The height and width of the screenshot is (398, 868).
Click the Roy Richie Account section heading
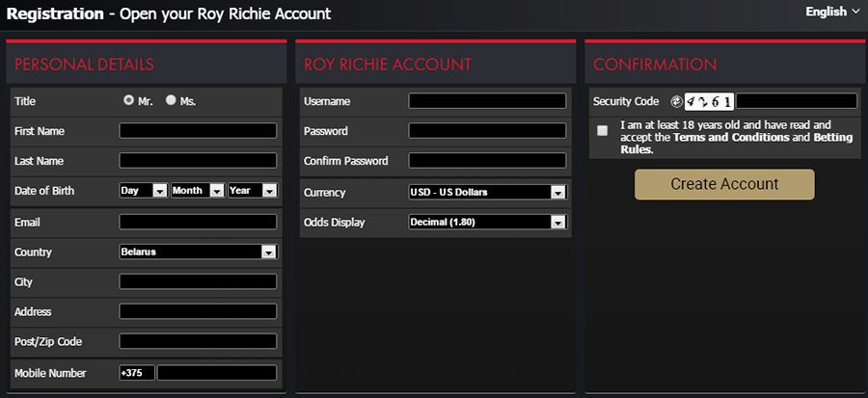388,65
